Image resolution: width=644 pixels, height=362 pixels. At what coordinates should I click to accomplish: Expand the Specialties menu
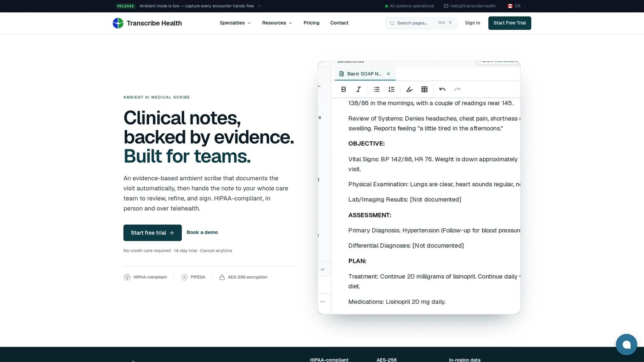235,23
